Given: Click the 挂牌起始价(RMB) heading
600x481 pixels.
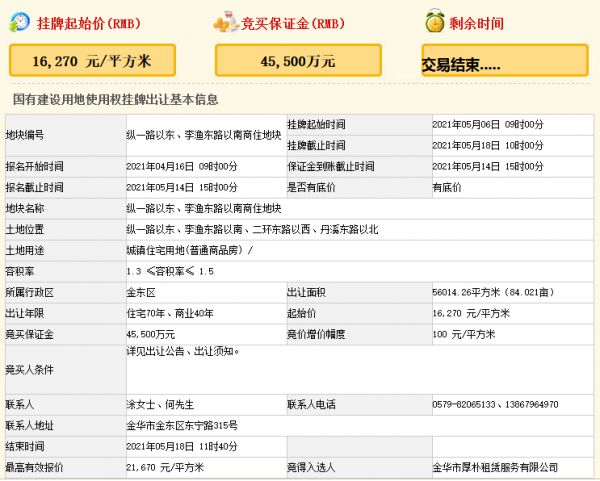Looking at the screenshot, I should 89,23.
